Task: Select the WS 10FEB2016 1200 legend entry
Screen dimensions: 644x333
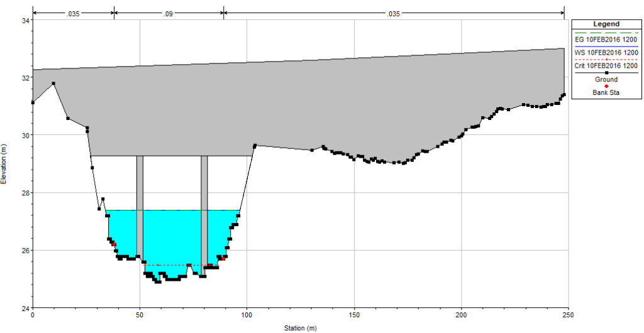Action: click(606, 53)
